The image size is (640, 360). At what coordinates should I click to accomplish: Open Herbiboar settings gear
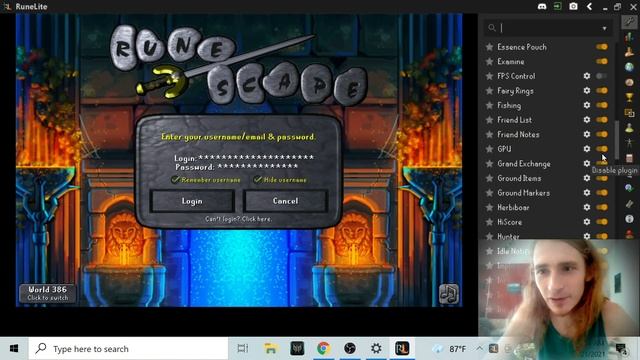pos(587,207)
